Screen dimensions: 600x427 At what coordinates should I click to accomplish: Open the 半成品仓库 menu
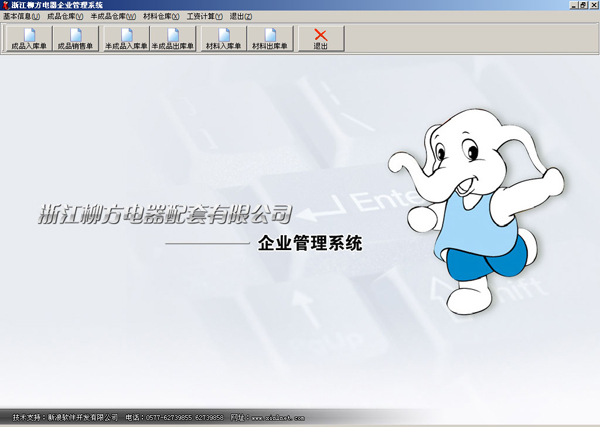pyautogui.click(x=113, y=17)
